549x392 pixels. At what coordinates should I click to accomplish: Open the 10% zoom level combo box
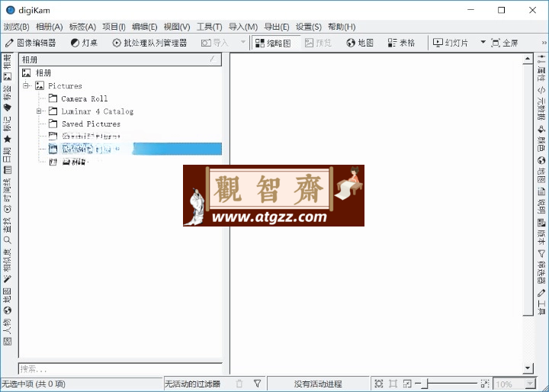[x=514, y=384]
